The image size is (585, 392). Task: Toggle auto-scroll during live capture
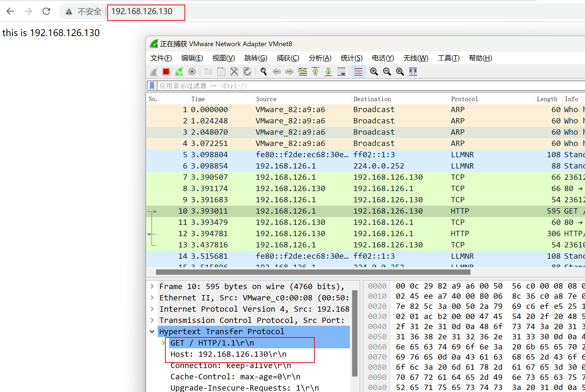[341, 72]
